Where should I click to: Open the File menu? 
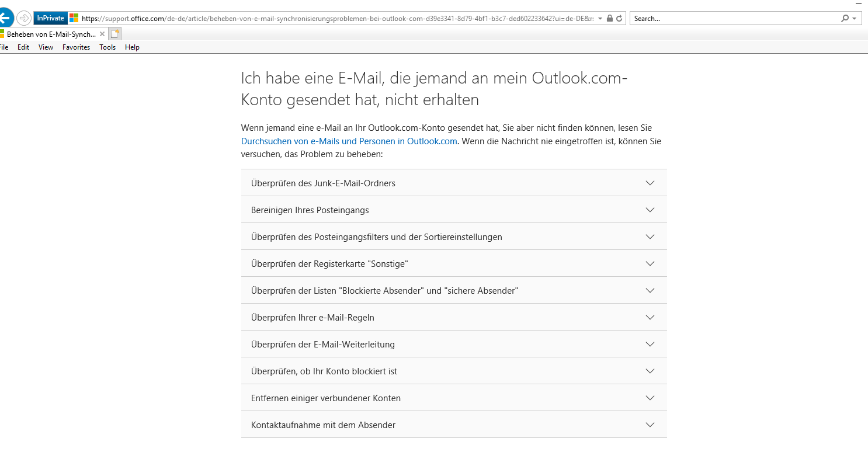[x=4, y=47]
